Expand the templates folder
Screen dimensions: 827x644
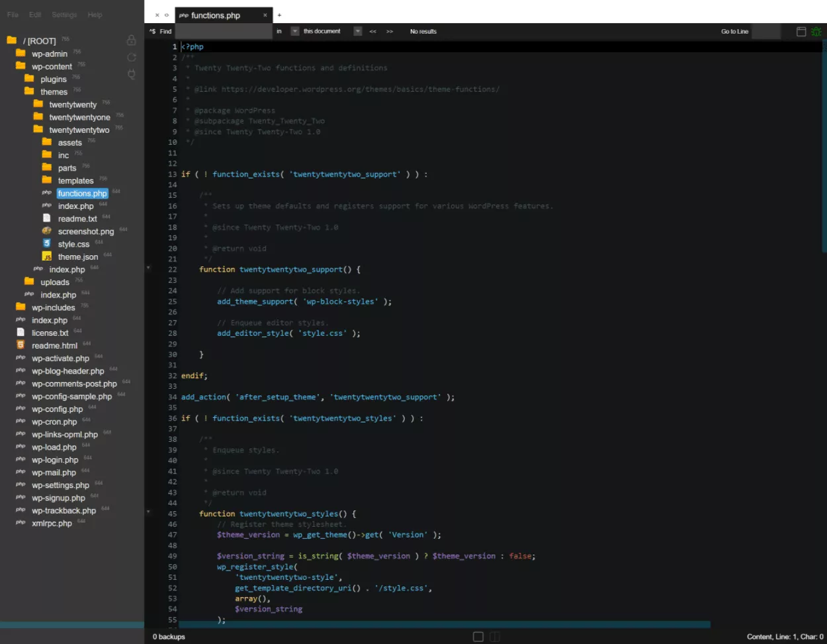[x=75, y=181]
